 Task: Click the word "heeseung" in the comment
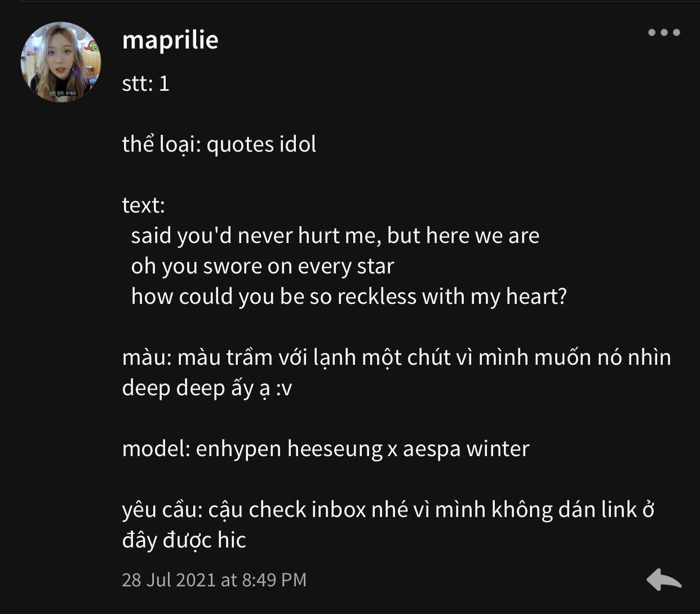click(334, 449)
